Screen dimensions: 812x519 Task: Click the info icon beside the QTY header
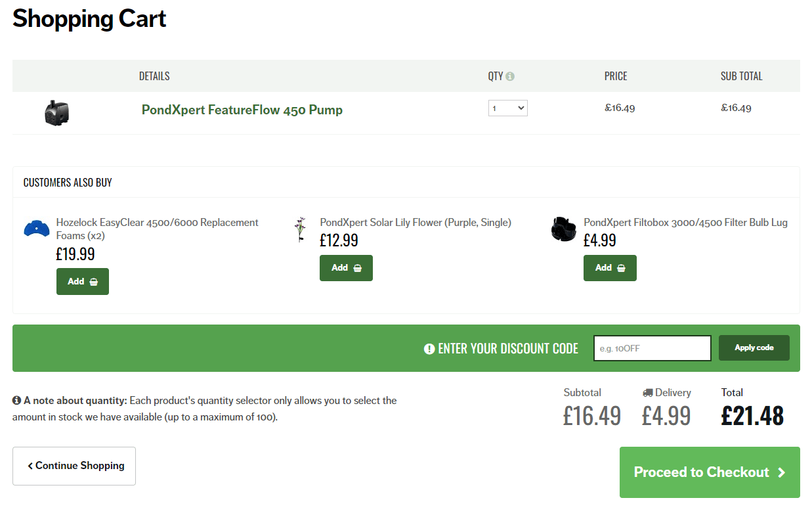(509, 76)
